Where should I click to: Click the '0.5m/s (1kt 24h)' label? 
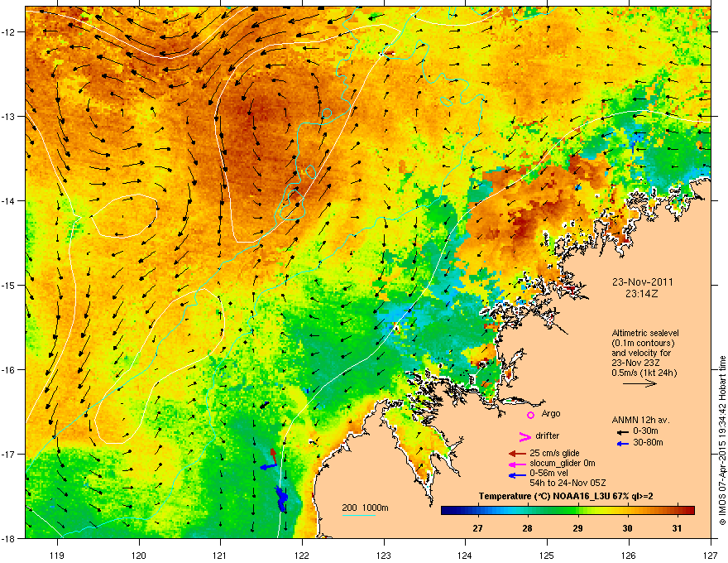pyautogui.click(x=644, y=373)
